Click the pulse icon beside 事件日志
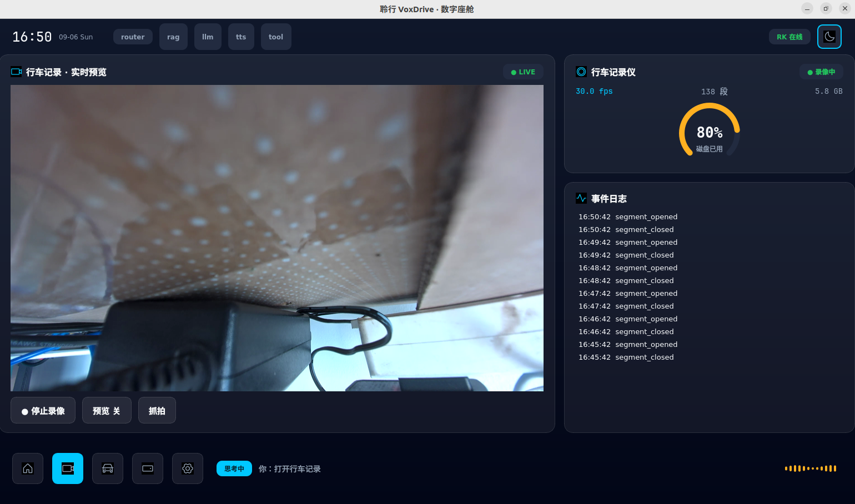The image size is (855, 504). pyautogui.click(x=581, y=198)
